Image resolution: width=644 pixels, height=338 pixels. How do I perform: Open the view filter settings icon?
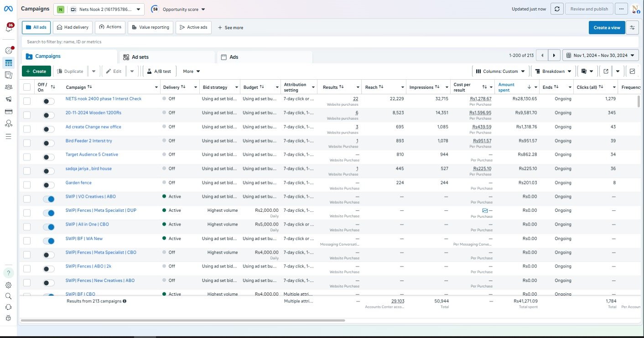[632, 27]
